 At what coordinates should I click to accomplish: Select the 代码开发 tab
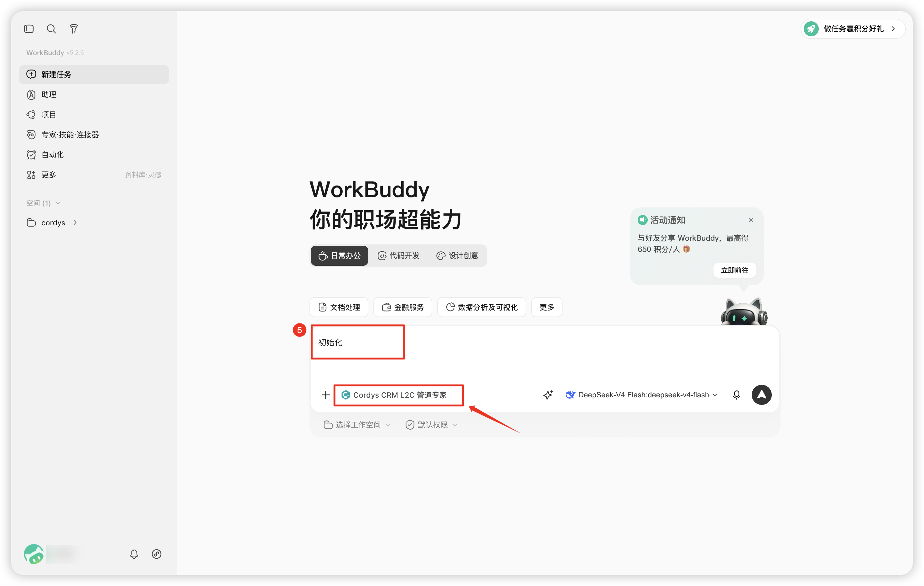click(x=398, y=256)
